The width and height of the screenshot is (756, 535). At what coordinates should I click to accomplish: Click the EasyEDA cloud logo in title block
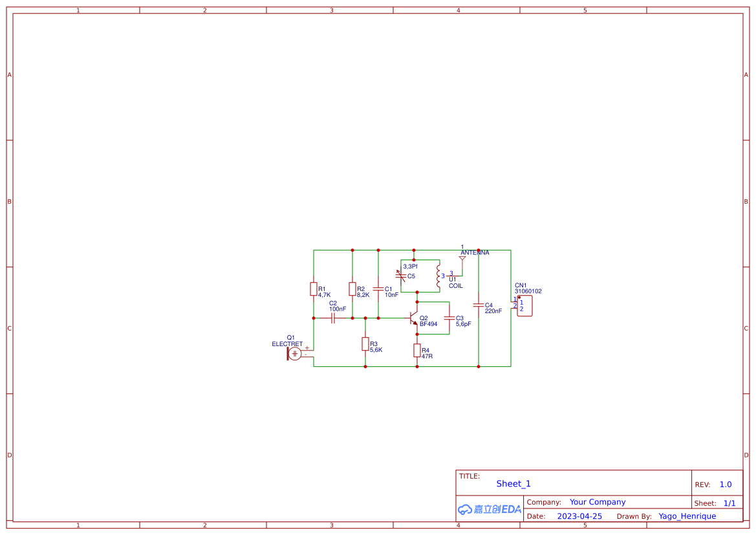pos(488,509)
